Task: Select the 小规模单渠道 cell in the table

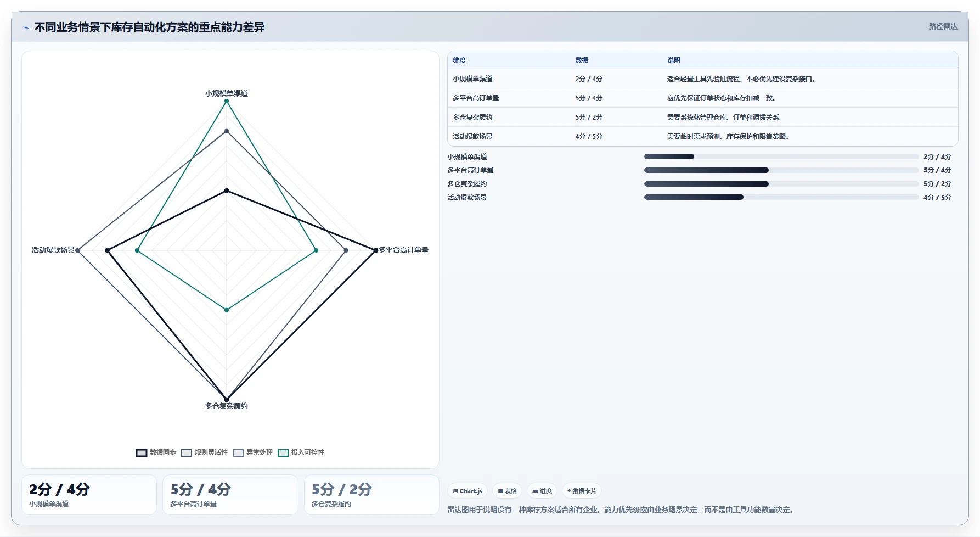Action: (472, 79)
